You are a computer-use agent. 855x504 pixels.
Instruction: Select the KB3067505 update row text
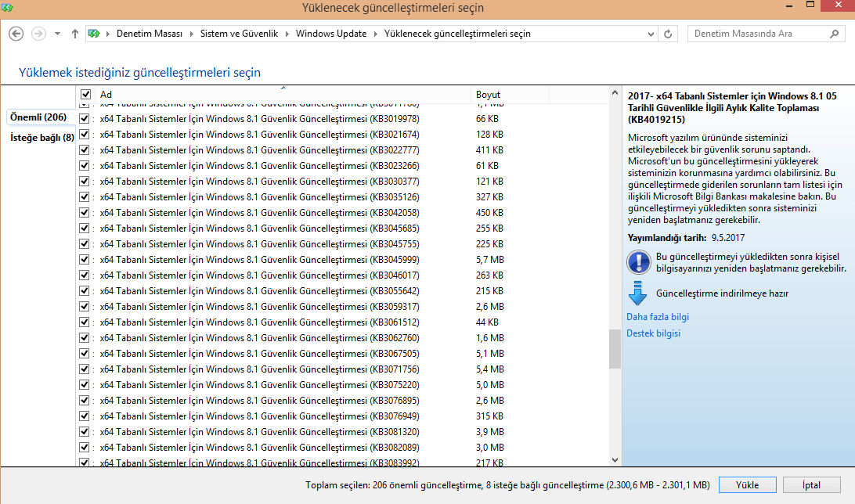[260, 354]
